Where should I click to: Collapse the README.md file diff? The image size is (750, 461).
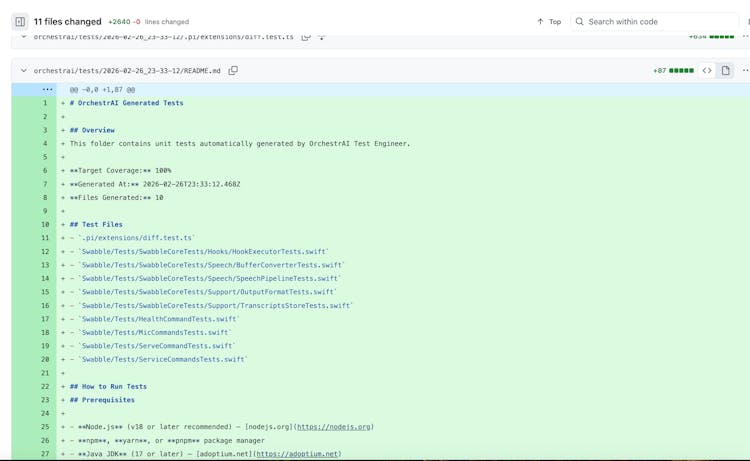click(x=23, y=71)
